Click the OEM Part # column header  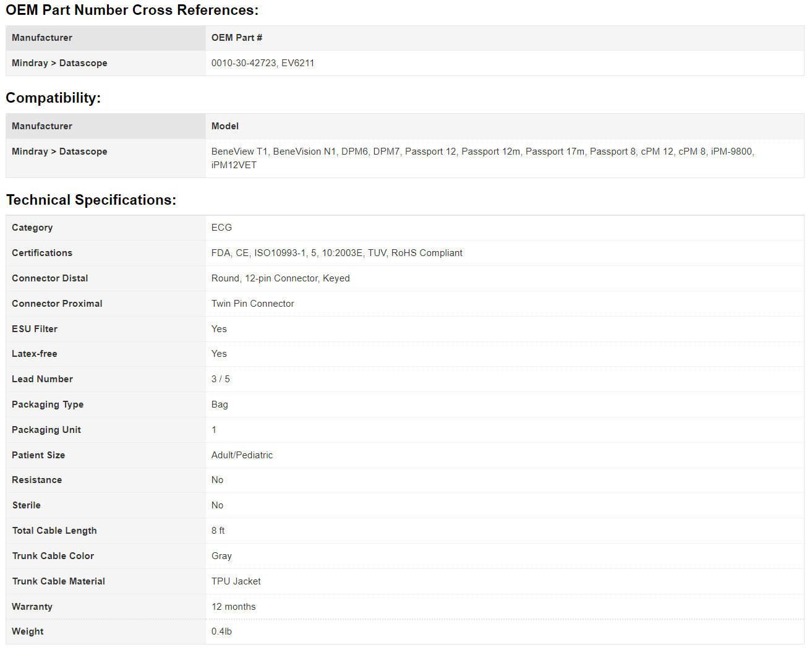tap(237, 38)
